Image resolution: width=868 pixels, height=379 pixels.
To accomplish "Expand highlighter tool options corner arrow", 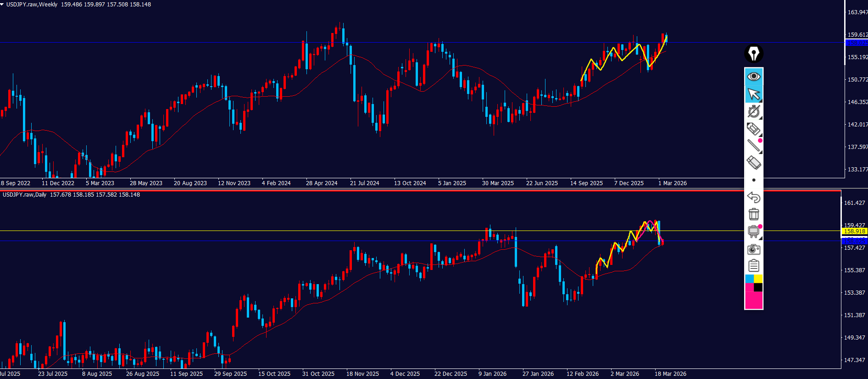I will click(x=760, y=136).
